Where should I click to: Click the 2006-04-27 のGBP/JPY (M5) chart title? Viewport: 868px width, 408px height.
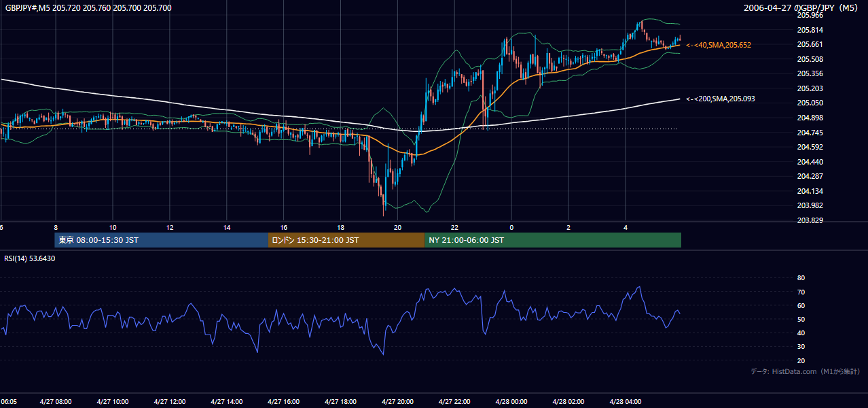tap(802, 8)
